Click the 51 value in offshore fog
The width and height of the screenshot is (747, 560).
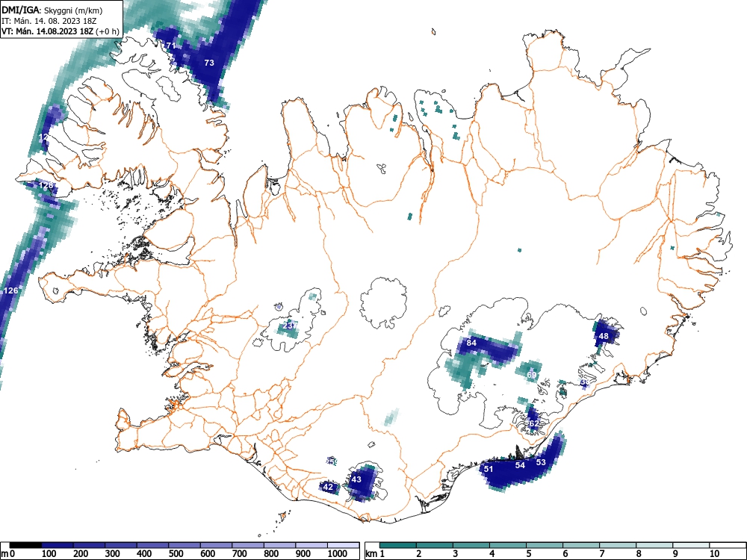coord(489,469)
